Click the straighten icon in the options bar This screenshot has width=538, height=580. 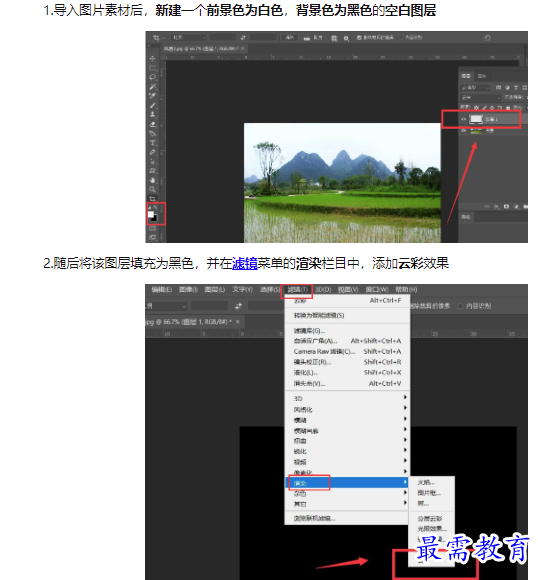[307, 38]
